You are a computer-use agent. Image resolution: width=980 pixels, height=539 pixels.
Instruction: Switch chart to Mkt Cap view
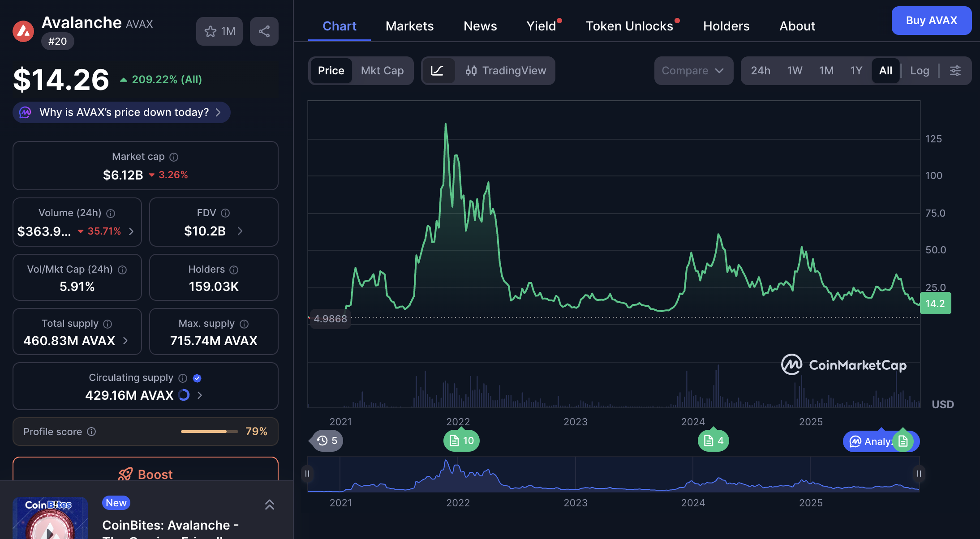pyautogui.click(x=382, y=71)
